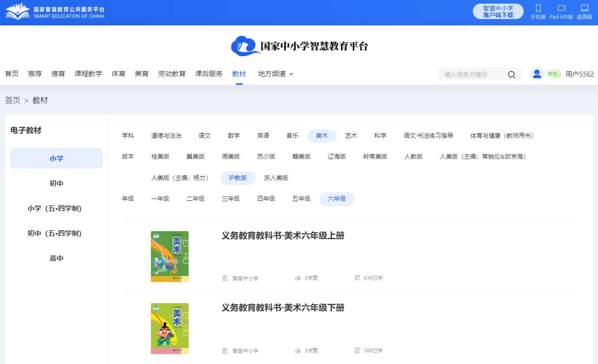
Task: Choose the 冀美版 edition
Action: 196,156
